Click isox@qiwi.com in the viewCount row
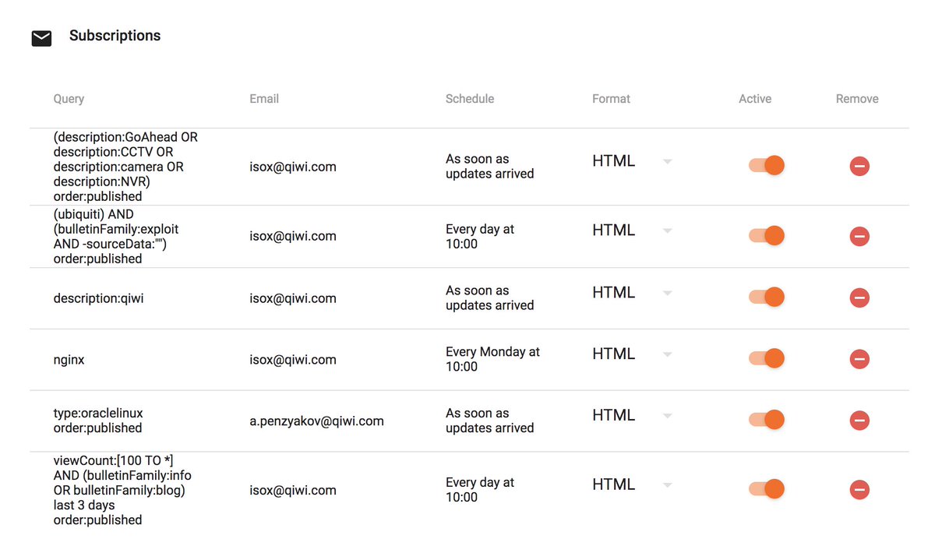 (x=293, y=491)
